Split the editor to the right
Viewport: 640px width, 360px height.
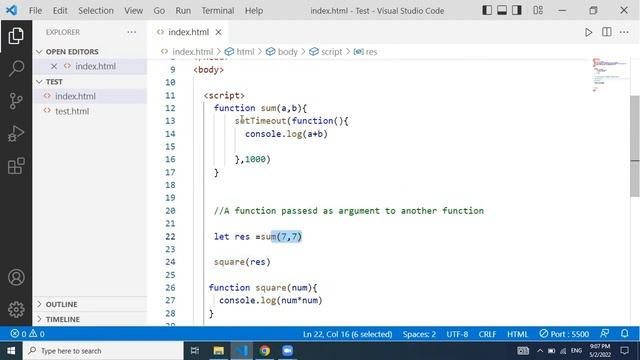coord(607,32)
